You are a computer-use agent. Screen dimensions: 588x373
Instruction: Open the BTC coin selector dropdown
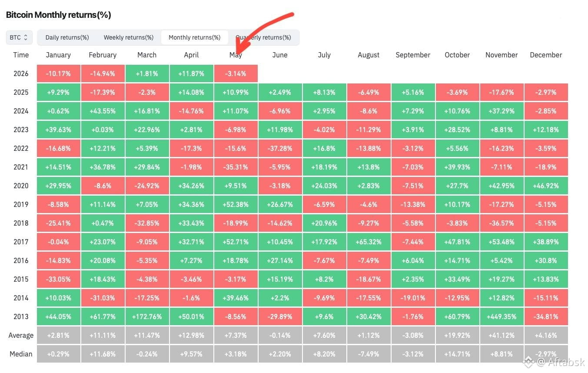tap(19, 37)
